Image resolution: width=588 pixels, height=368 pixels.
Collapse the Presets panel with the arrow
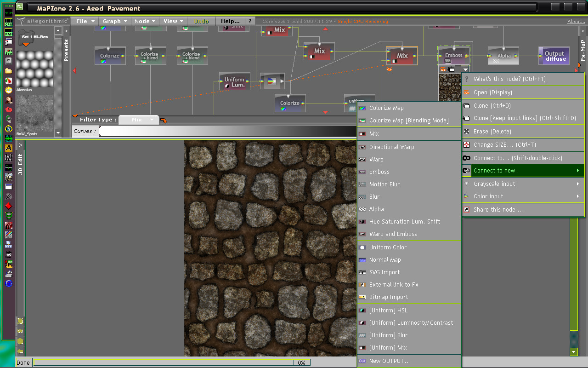coord(67,31)
